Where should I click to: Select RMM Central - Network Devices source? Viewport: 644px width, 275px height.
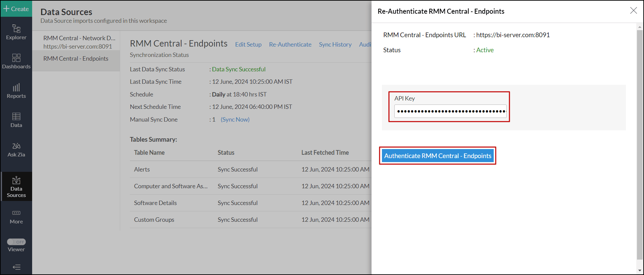79,38
